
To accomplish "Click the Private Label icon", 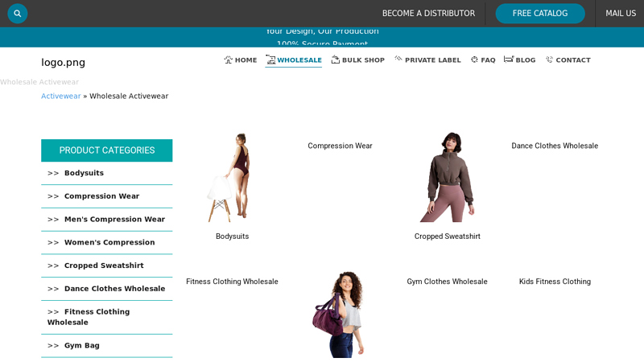I will 398,59.
